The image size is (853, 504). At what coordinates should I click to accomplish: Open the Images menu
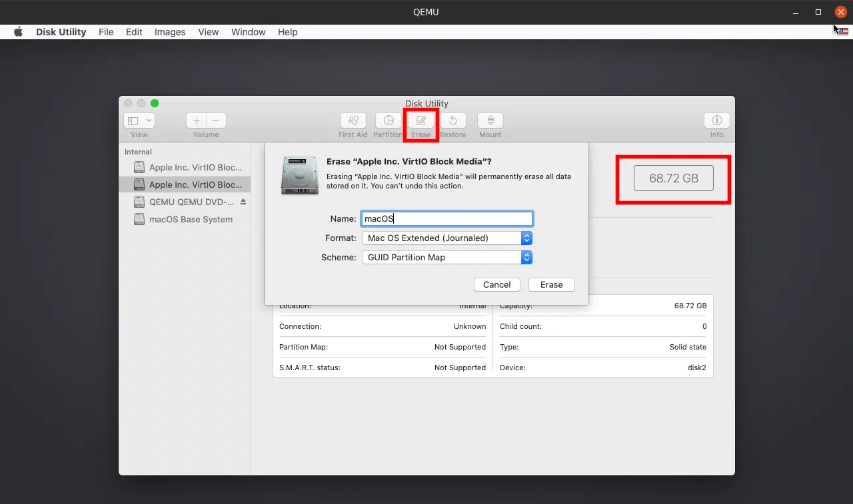tap(170, 32)
